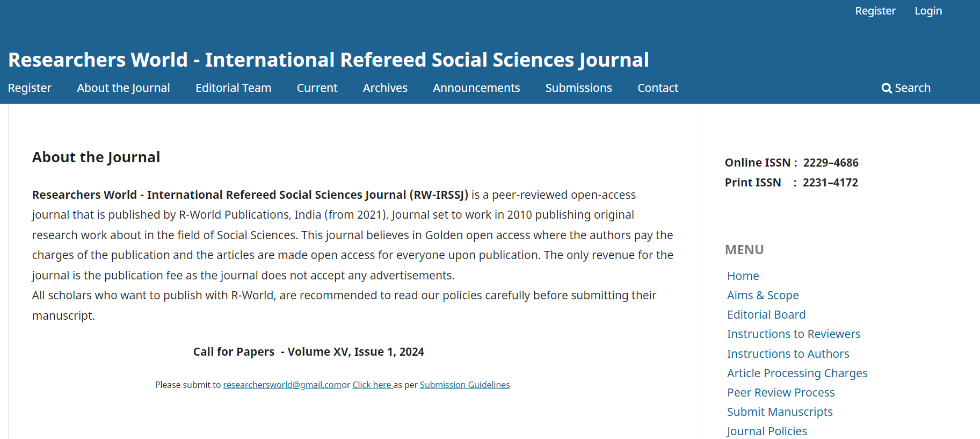Select Contact in the navigation bar
This screenshot has width=980, height=439.
[657, 88]
